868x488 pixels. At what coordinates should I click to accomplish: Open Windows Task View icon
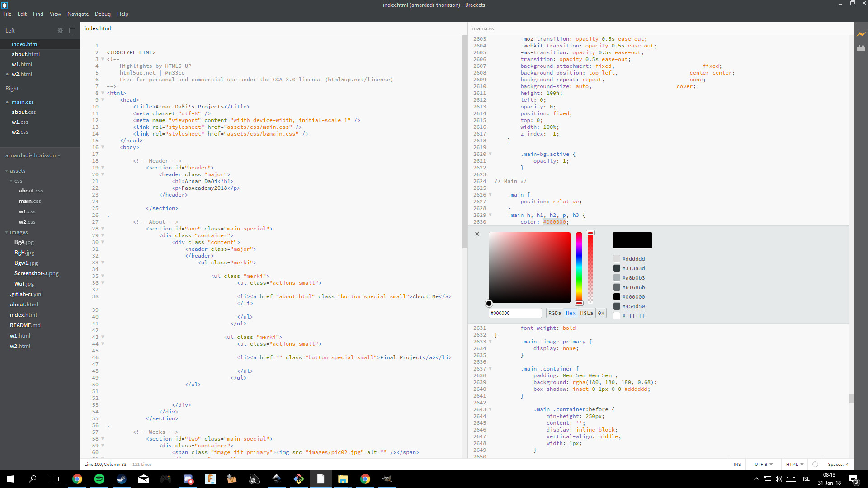coord(54,479)
